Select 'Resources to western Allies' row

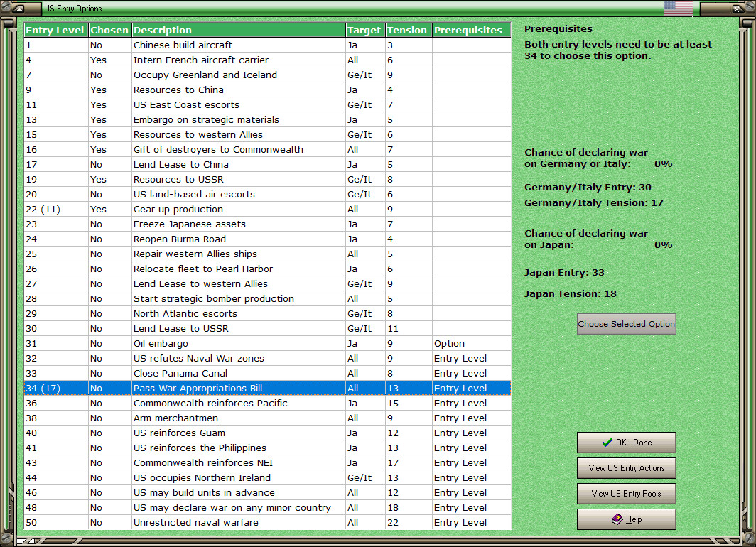(268, 134)
